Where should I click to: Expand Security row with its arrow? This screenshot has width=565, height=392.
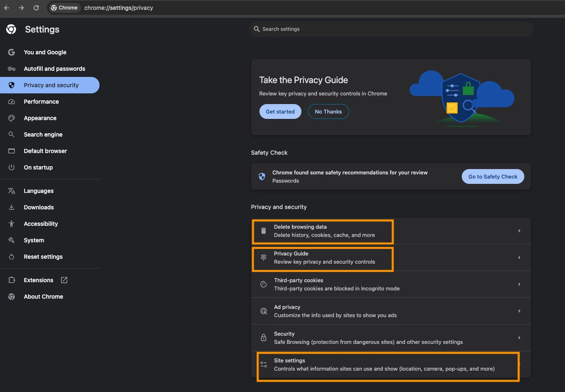click(519, 338)
